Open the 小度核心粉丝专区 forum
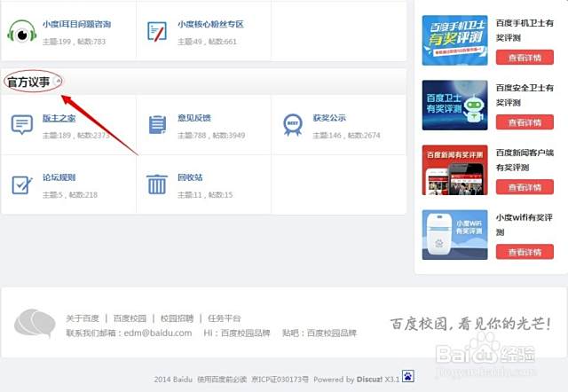The height and width of the screenshot is (392, 568). click(x=210, y=24)
